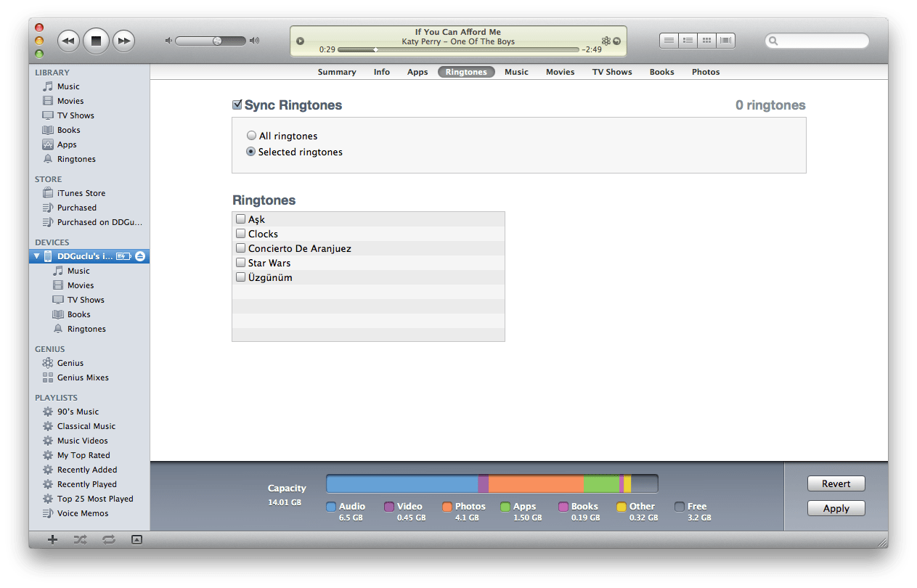This screenshot has width=917, height=588.
Task: Select the All ringtones radio button
Action: click(x=251, y=136)
